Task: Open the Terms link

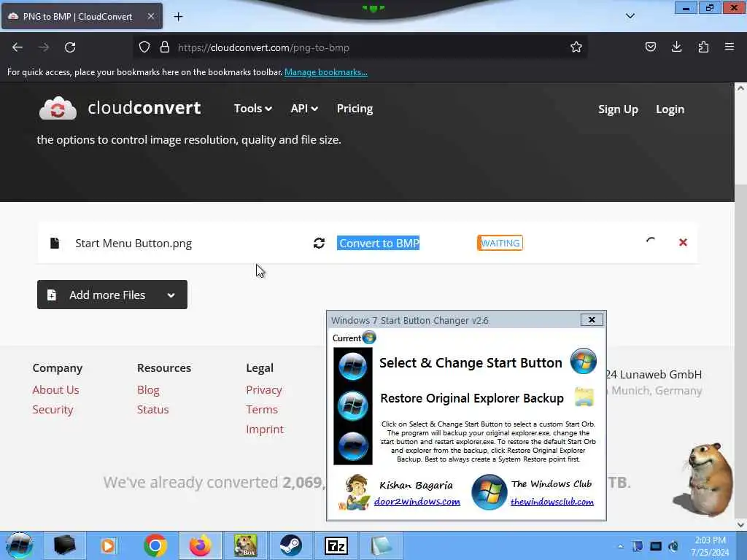Action: pyautogui.click(x=262, y=410)
